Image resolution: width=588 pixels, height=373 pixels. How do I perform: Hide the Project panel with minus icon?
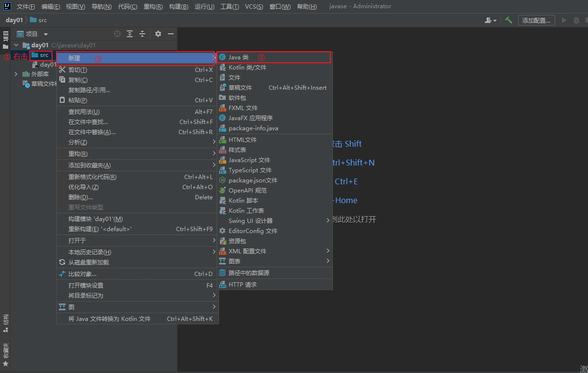click(170, 34)
